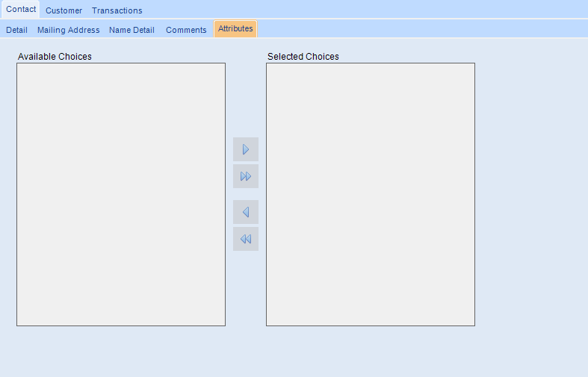Select the Attributes sub-tab
The image size is (588, 377).
pyautogui.click(x=235, y=29)
